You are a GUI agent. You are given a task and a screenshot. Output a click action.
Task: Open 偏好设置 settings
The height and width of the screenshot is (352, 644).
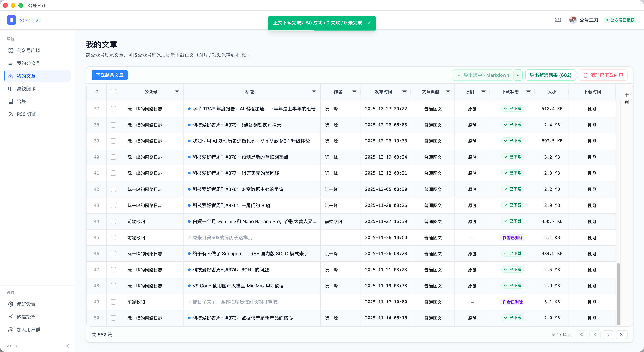(38, 304)
